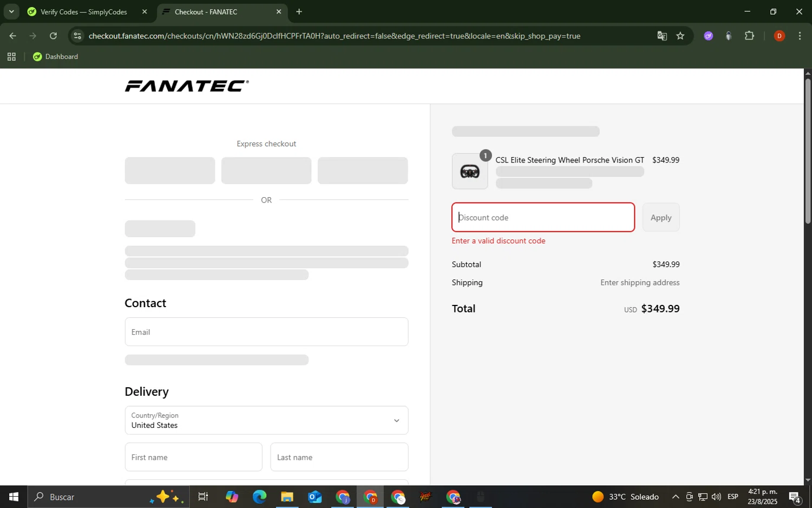Open the weather widget 33°C Soleado
Screen dimensions: 812x508
coord(625,497)
